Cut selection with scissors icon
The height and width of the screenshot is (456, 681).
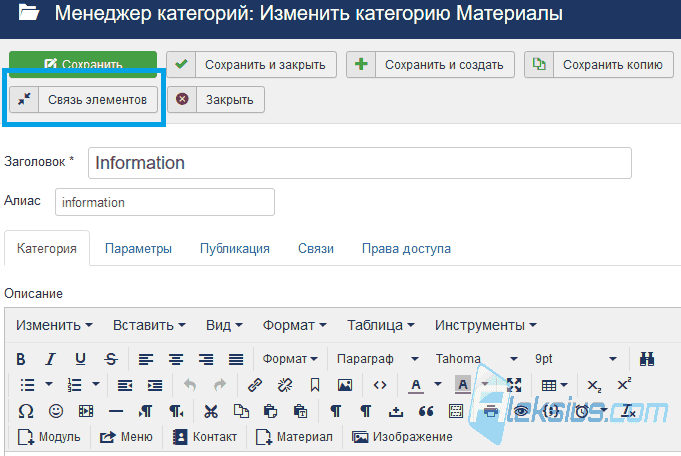211,411
